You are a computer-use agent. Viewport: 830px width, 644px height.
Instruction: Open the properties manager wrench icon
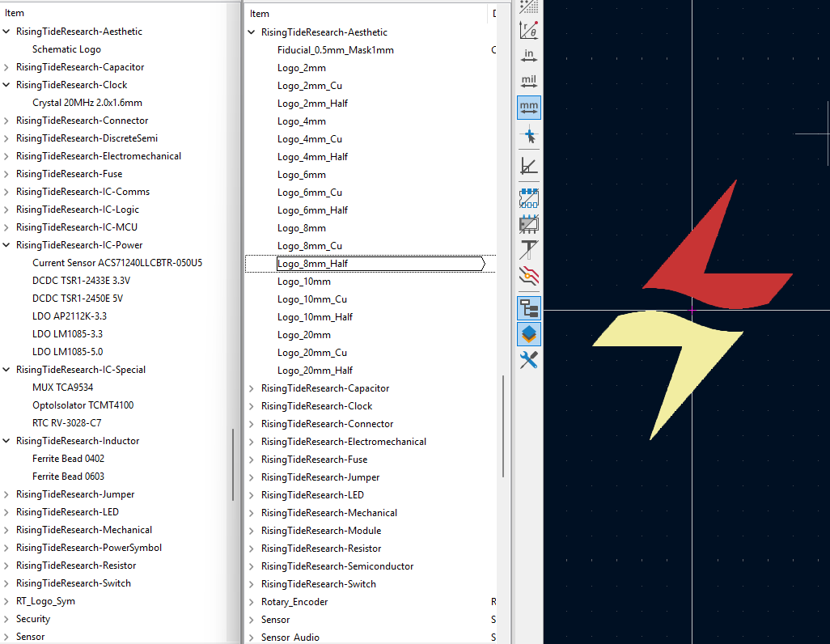(x=529, y=360)
